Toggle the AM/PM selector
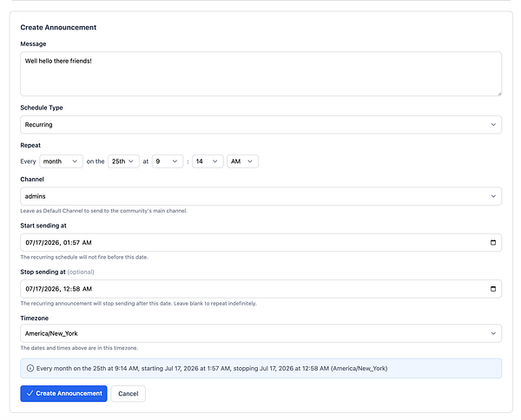Image resolution: width=521 pixels, height=420 pixels. [242, 161]
